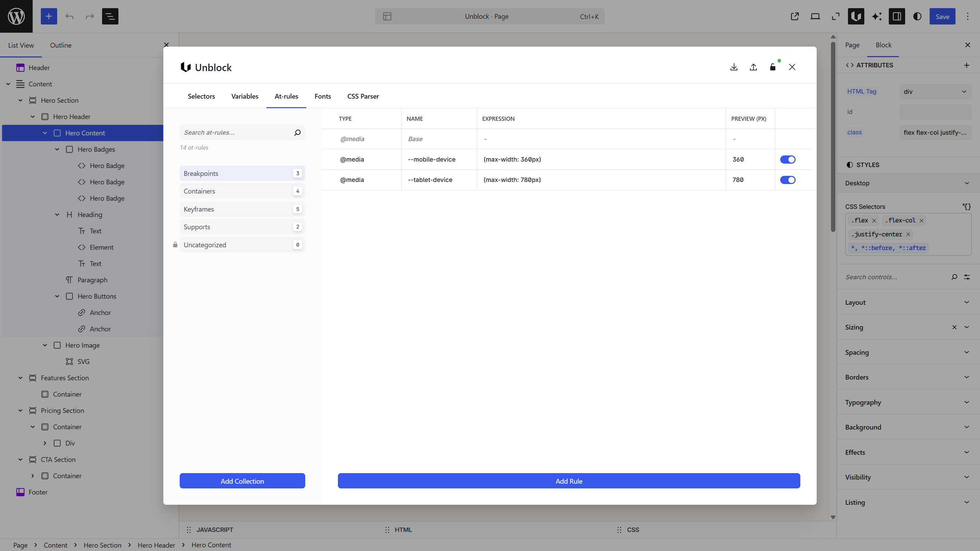The height and width of the screenshot is (551, 980).
Task: Click the device preview icon
Action: [x=815, y=16]
